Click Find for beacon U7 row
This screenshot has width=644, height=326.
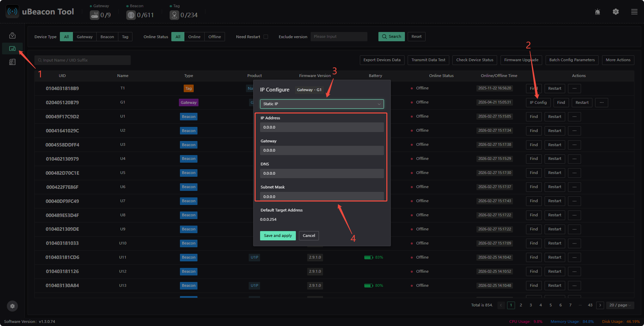[x=534, y=201]
